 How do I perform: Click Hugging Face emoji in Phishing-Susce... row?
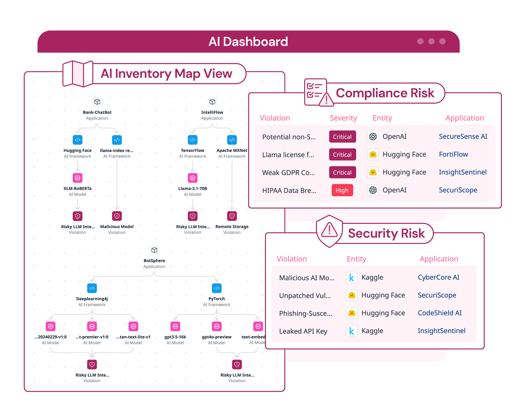pos(352,313)
